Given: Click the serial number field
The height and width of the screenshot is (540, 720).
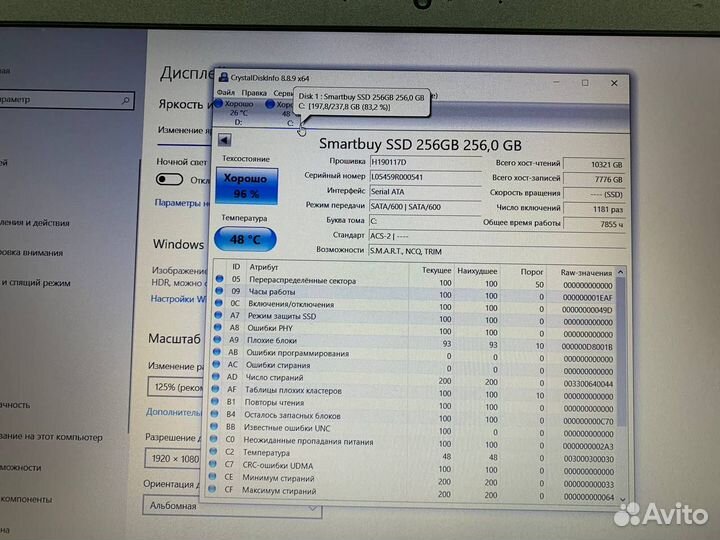Looking at the screenshot, I should [x=425, y=177].
